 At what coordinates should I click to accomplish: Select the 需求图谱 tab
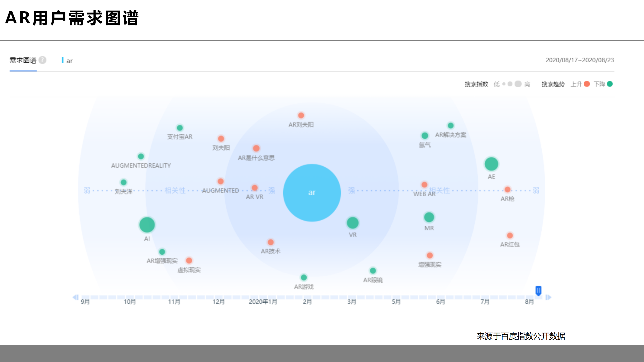[x=23, y=60]
